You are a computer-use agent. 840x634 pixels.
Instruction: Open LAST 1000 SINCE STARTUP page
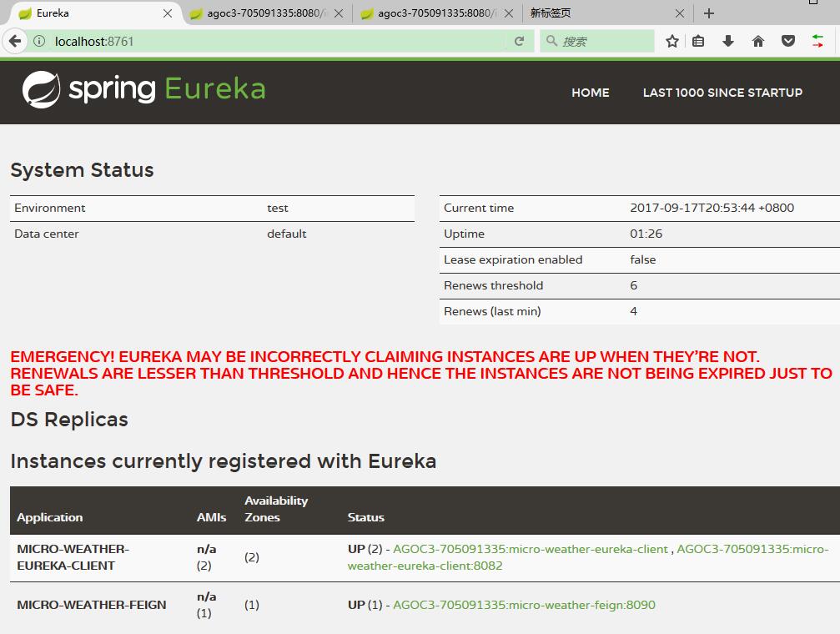(x=722, y=93)
